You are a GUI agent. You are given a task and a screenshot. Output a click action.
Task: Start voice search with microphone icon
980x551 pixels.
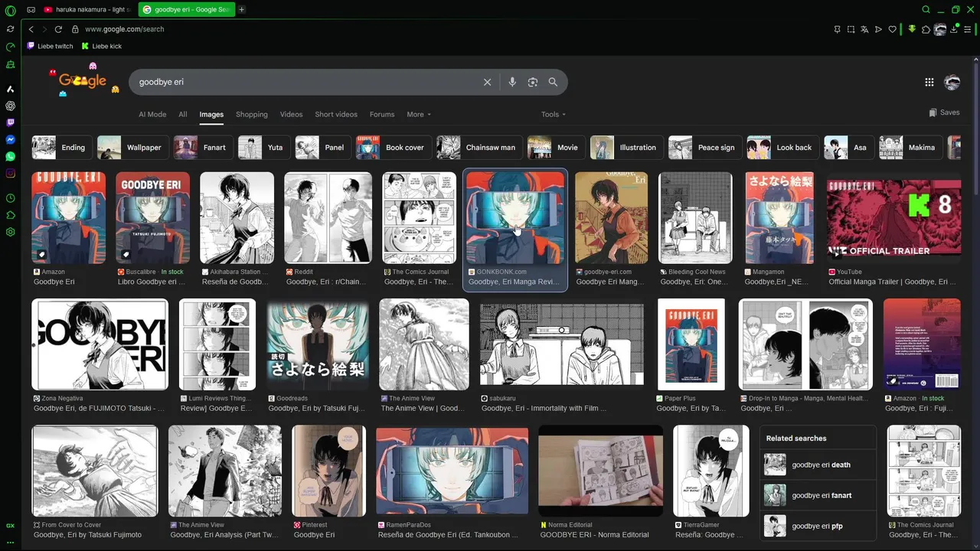tap(512, 82)
